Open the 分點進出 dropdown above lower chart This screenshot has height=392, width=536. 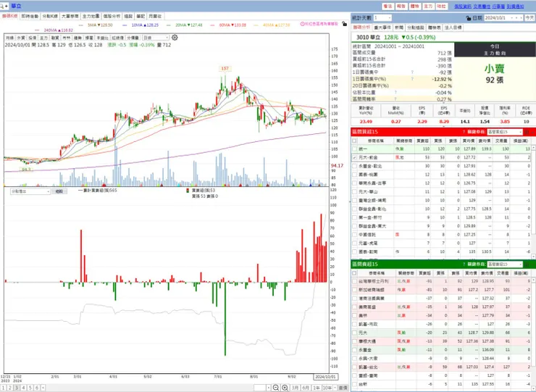coord(30,191)
